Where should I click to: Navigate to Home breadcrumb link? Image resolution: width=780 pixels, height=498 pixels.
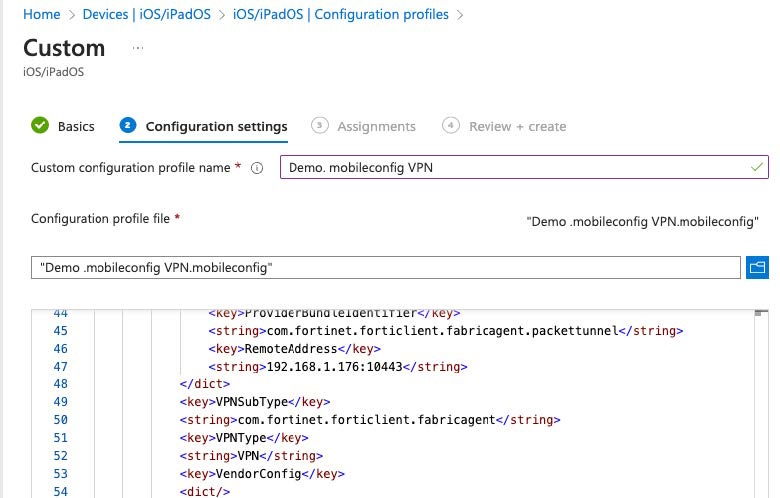coord(41,14)
